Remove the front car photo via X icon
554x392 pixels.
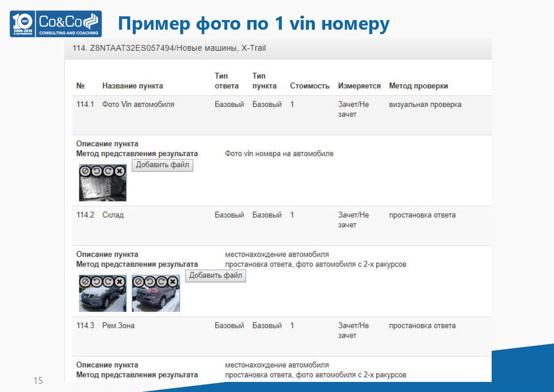[x=120, y=281]
